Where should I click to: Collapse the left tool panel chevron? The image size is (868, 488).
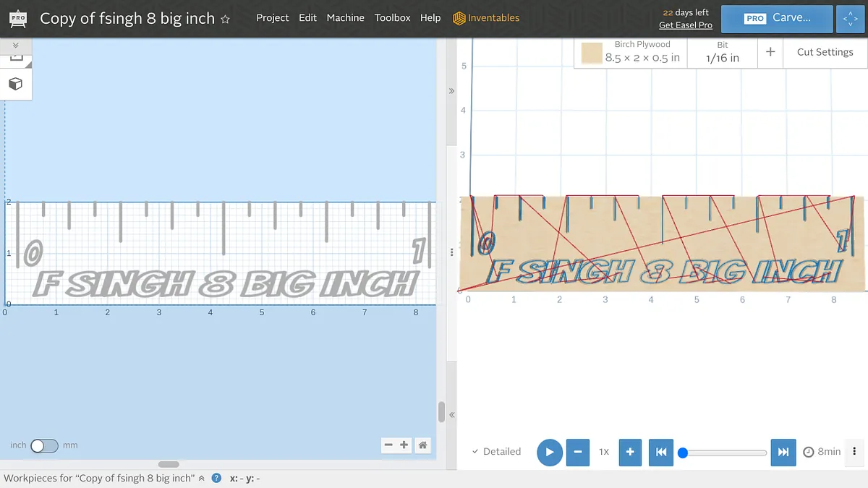[15, 46]
